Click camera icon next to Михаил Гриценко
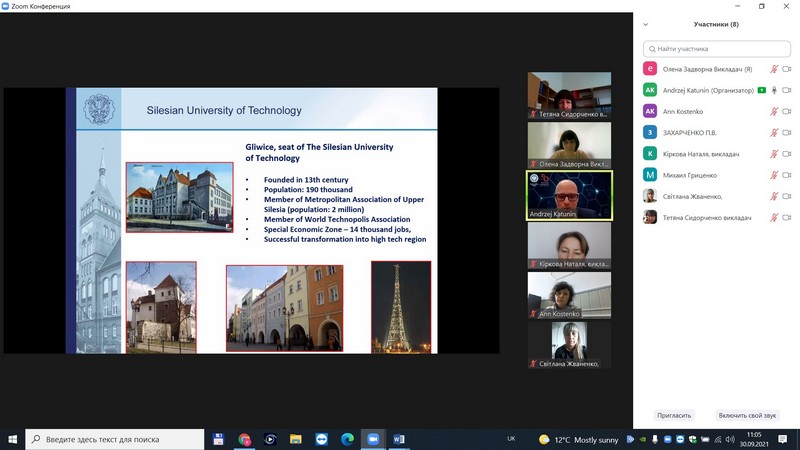The height and width of the screenshot is (450, 800). point(787,175)
